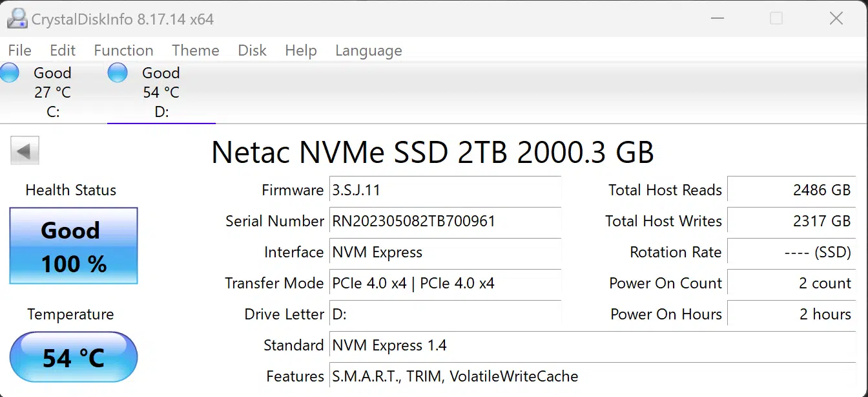Click the Health Status label
This screenshot has width=868, height=397.
[71, 190]
